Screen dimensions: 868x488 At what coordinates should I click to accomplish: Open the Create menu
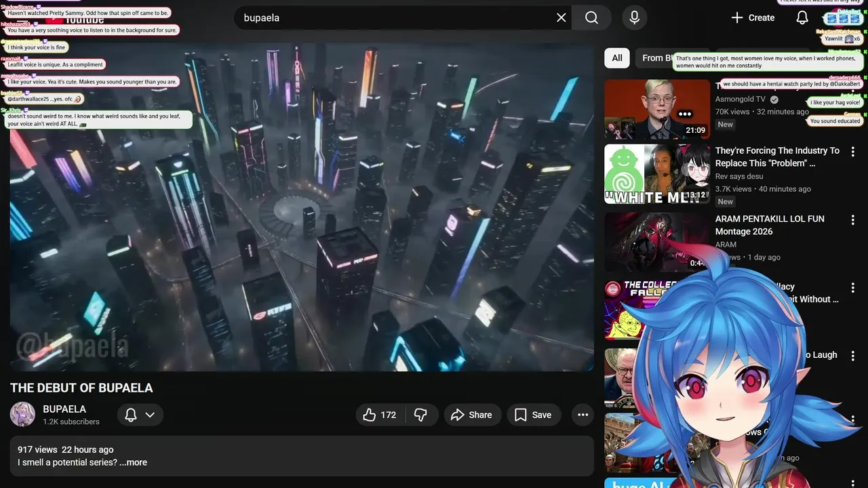(x=753, y=18)
